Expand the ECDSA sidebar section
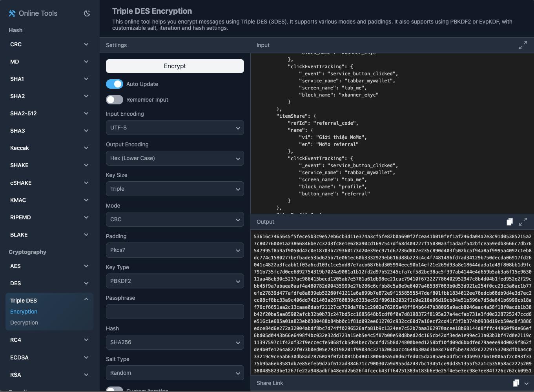Screen dimensions: 534x392 49,357
